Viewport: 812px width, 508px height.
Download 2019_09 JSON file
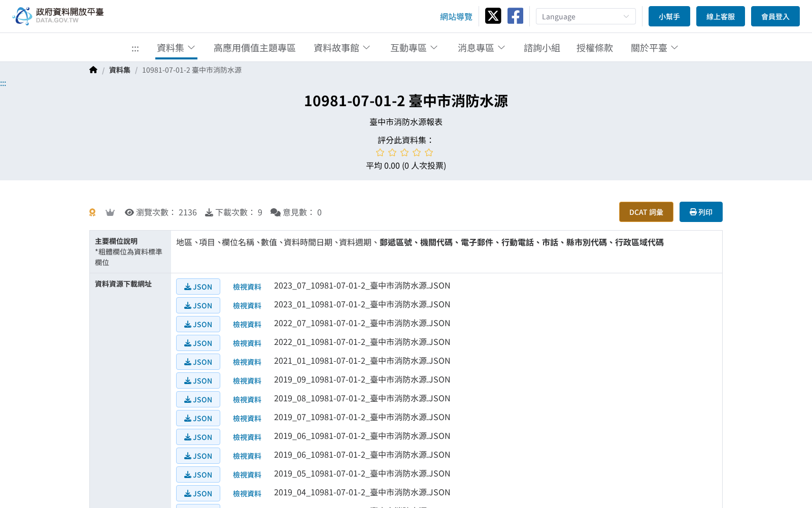tap(198, 380)
